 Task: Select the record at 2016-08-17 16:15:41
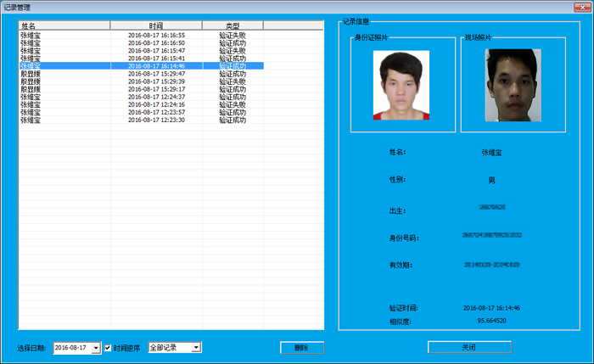click(156, 59)
